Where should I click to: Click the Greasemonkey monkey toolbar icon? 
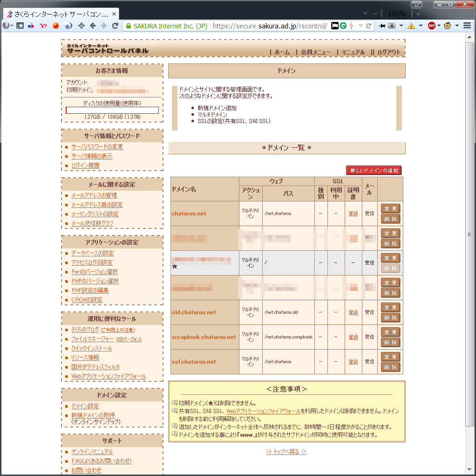click(447, 26)
